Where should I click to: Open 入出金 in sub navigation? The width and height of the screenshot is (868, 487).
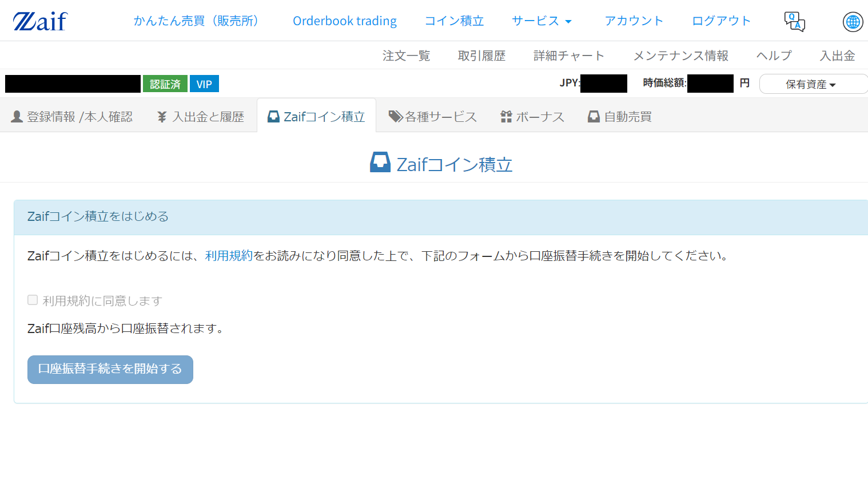pos(837,56)
